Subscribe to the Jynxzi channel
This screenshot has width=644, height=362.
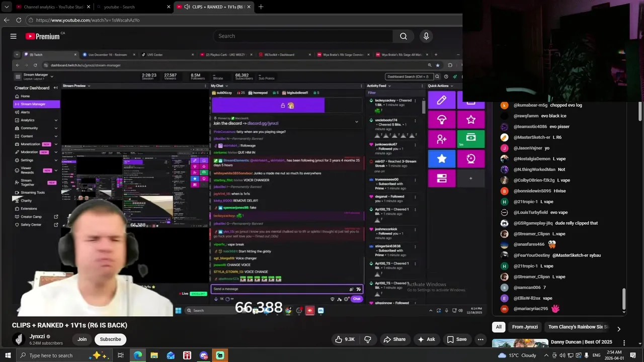pos(110,339)
